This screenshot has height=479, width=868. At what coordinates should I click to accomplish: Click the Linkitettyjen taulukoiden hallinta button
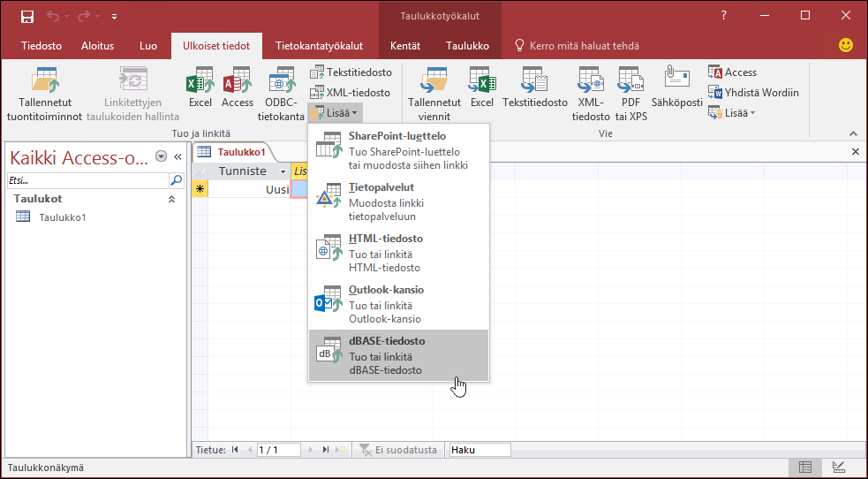[133, 94]
